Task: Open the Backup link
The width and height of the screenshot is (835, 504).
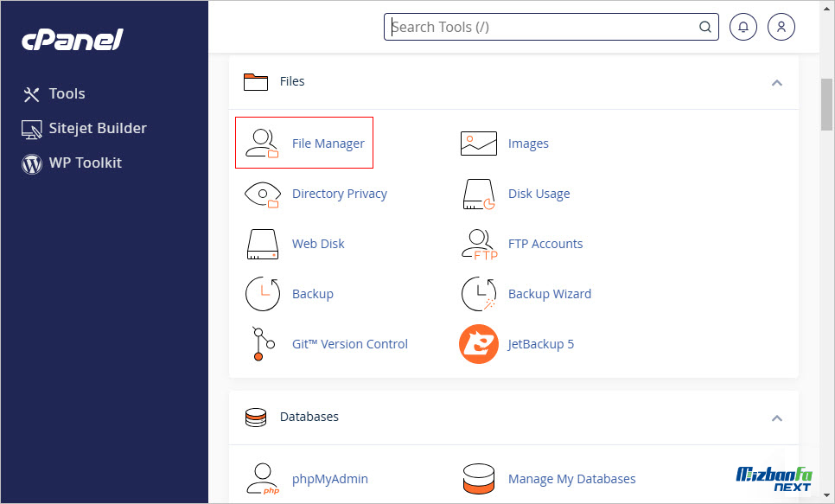Action: coord(313,294)
